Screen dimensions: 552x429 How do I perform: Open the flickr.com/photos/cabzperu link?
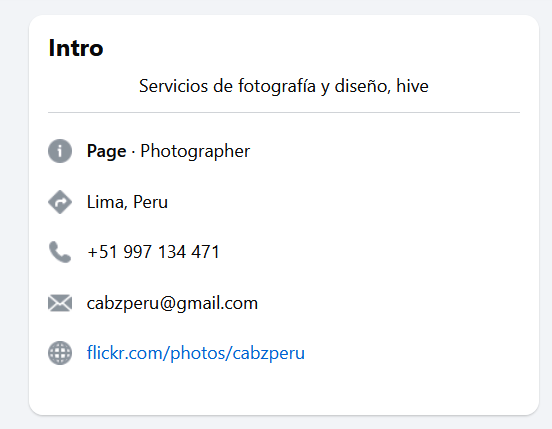click(196, 353)
